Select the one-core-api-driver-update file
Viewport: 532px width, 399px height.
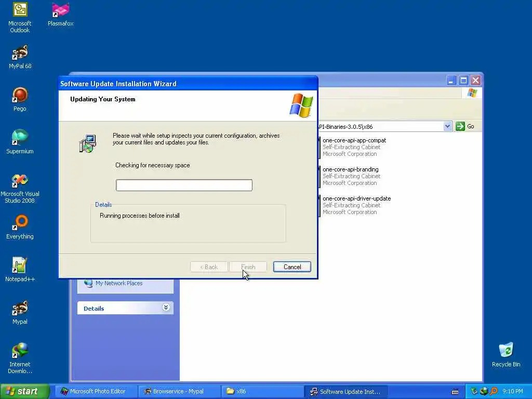coord(354,205)
